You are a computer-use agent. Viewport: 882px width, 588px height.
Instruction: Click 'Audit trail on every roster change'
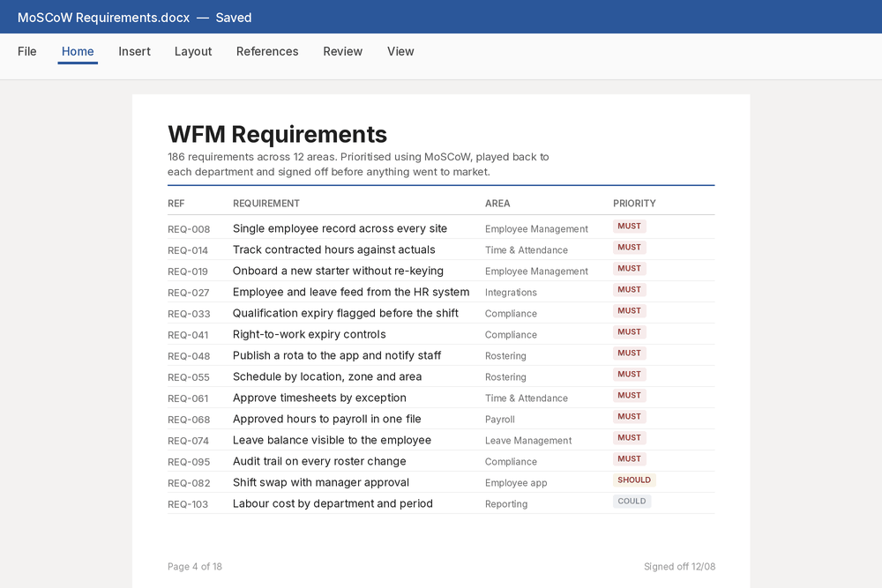pyautogui.click(x=319, y=462)
